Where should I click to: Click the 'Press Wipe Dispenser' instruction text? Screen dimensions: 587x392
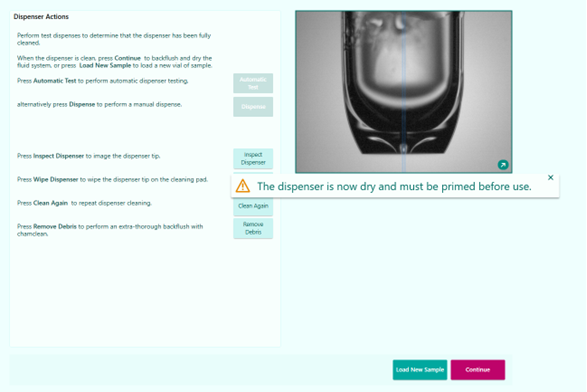(x=112, y=179)
